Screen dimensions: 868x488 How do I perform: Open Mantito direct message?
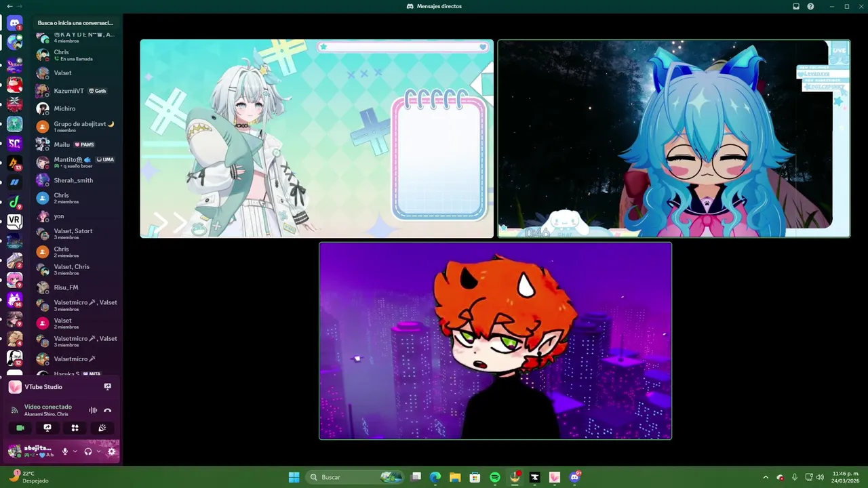click(x=77, y=163)
